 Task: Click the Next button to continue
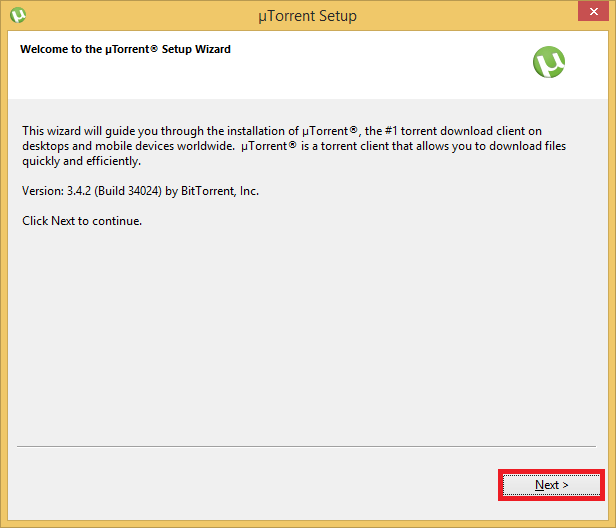(551, 485)
